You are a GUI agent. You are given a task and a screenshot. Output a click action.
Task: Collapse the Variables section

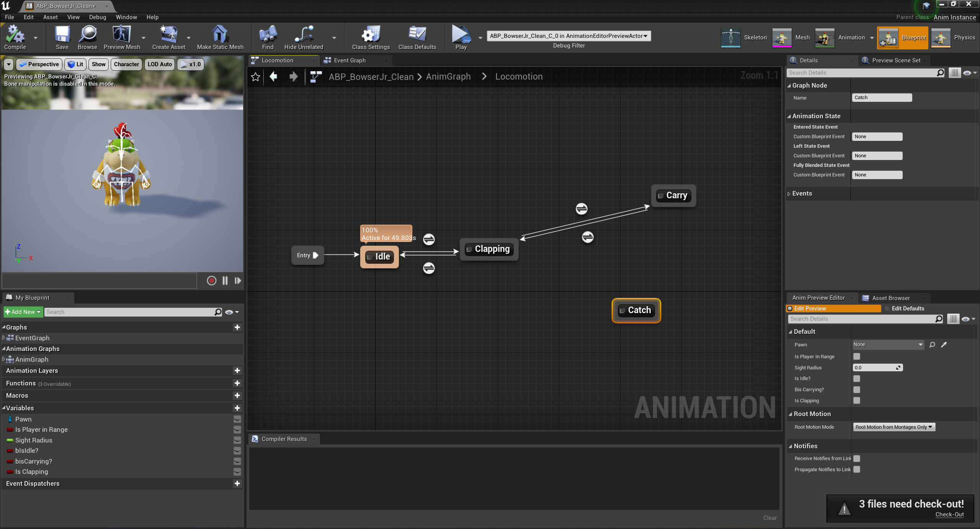pos(3,408)
